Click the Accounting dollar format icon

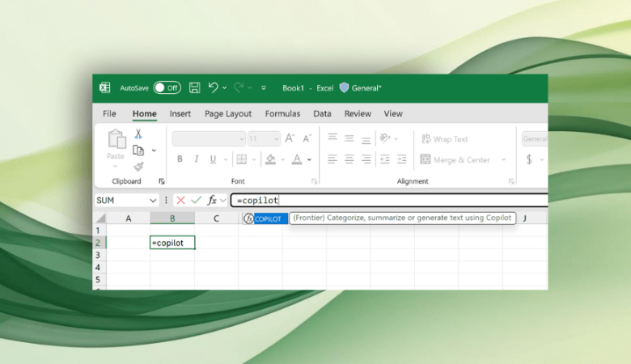(529, 159)
